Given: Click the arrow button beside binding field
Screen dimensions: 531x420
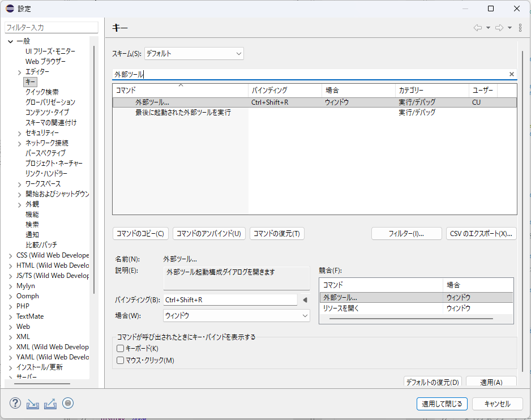Looking at the screenshot, I should coord(305,300).
